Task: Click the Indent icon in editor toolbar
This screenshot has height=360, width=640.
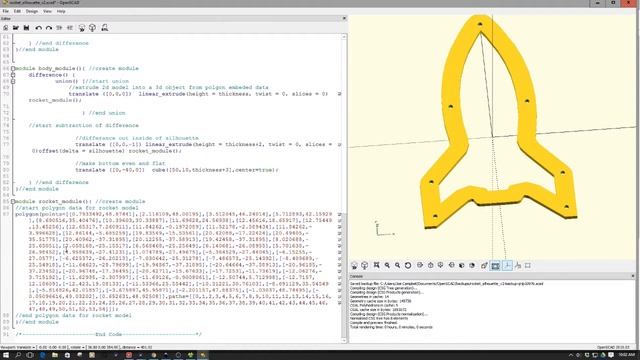Action: 70,28
